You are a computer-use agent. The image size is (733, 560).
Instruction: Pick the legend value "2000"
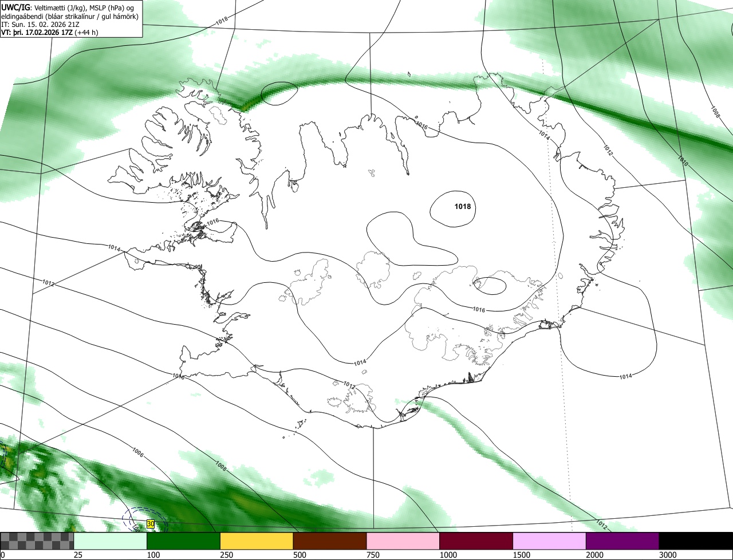click(595, 555)
